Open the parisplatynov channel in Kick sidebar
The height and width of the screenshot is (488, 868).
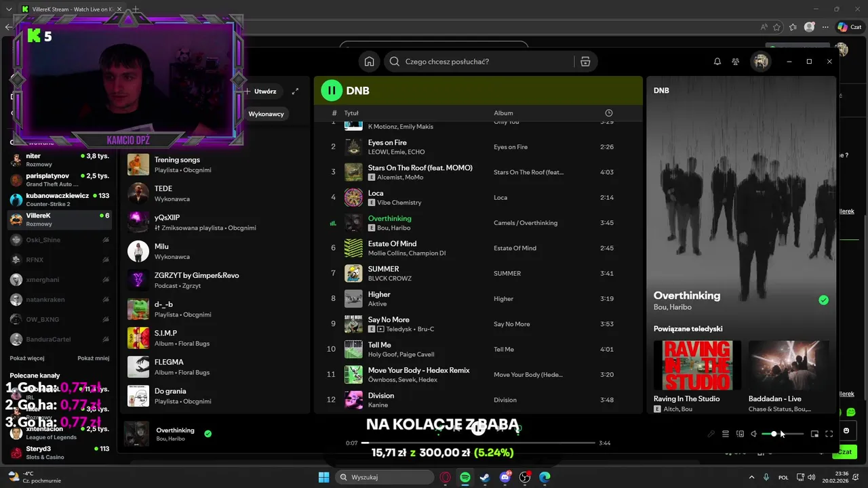pos(59,180)
